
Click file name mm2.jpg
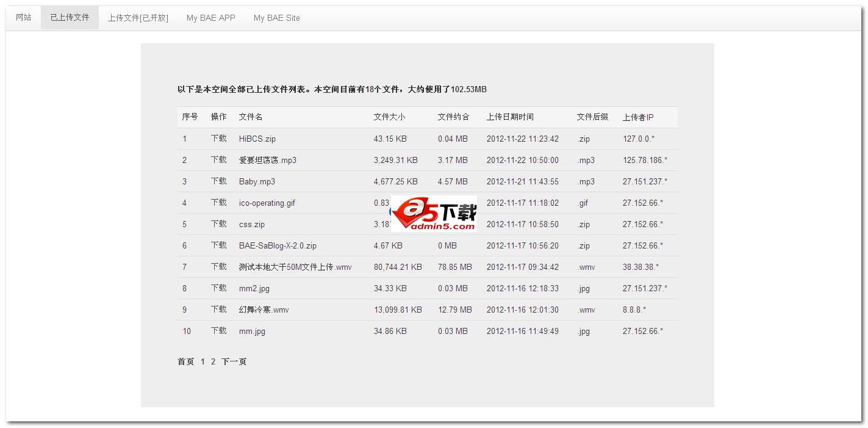point(254,288)
